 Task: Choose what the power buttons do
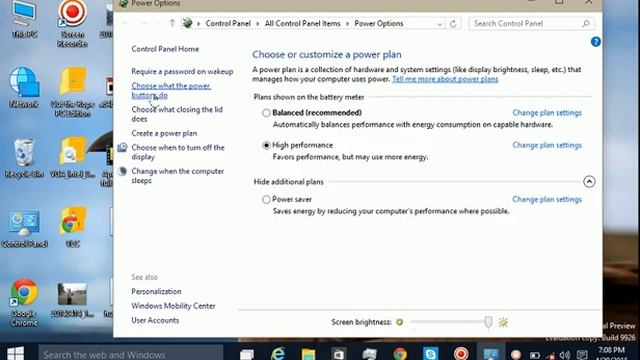point(171,91)
